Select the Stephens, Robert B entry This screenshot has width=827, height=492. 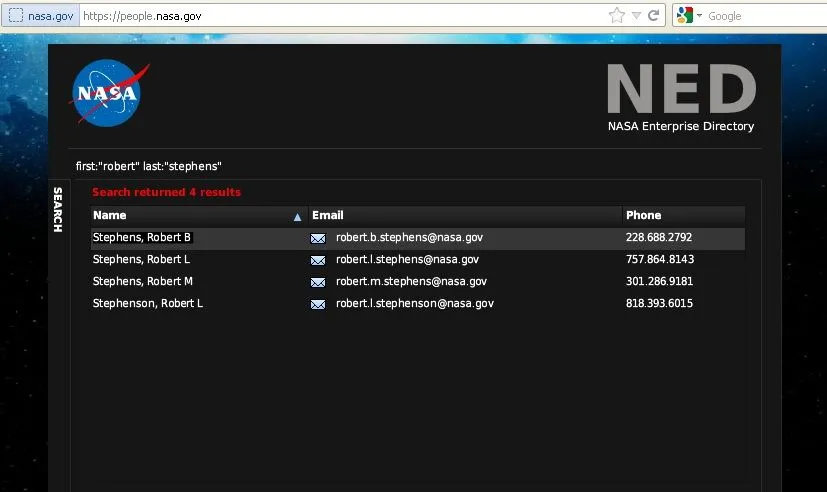click(141, 238)
